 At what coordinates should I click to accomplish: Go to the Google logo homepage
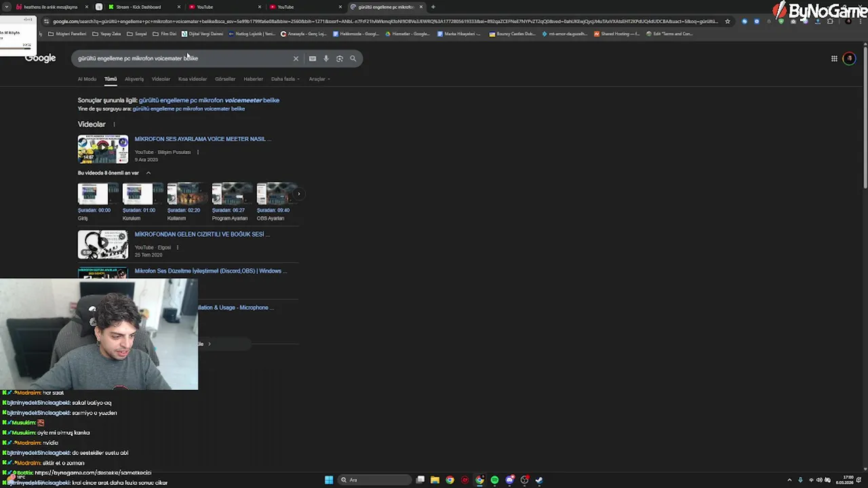[x=40, y=58]
